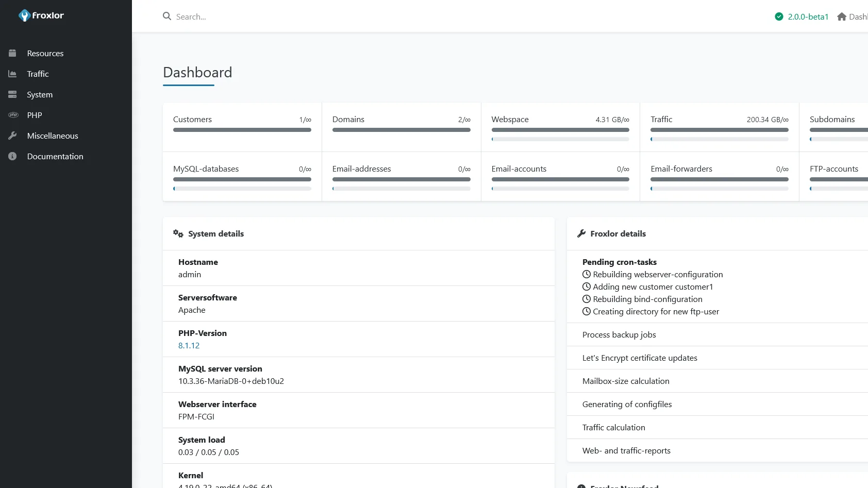Click the PHP icon in the sidebar

point(13,115)
